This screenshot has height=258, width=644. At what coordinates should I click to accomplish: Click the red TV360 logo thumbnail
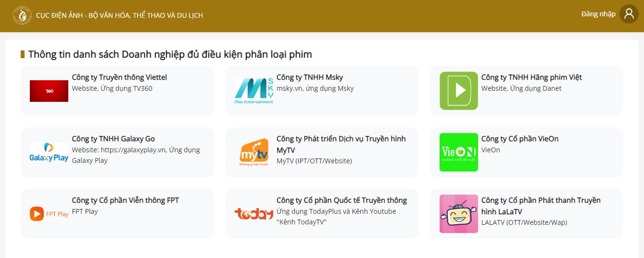click(49, 91)
